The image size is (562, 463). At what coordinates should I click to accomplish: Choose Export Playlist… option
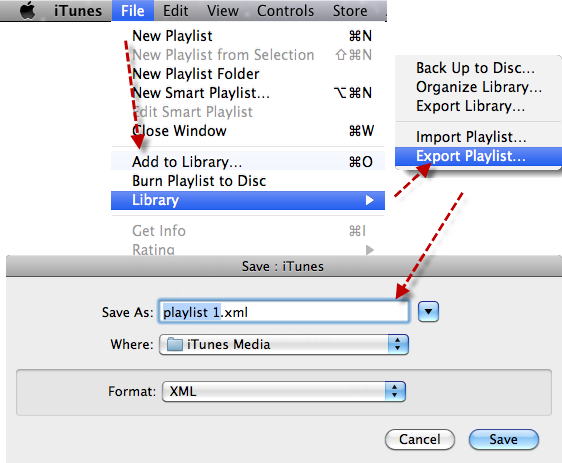478,156
